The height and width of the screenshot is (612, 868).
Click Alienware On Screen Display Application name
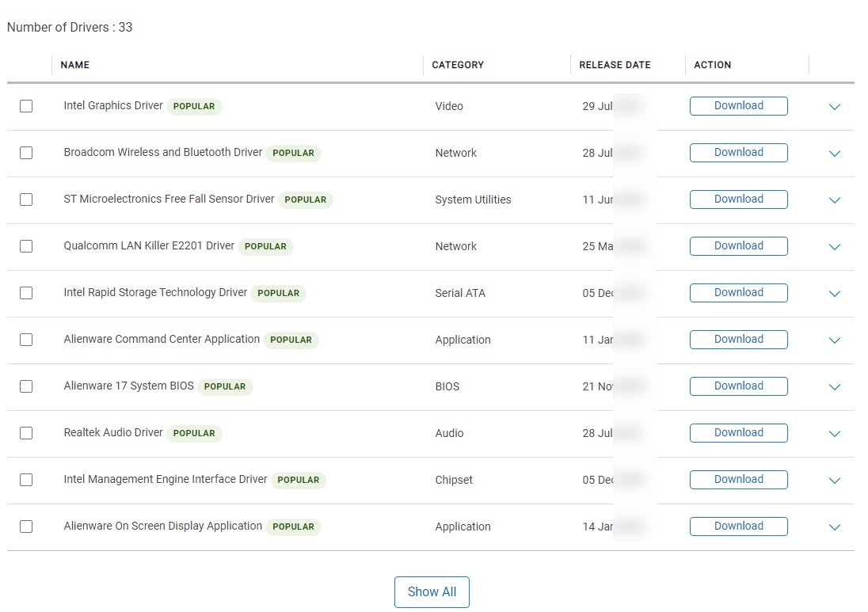163,526
